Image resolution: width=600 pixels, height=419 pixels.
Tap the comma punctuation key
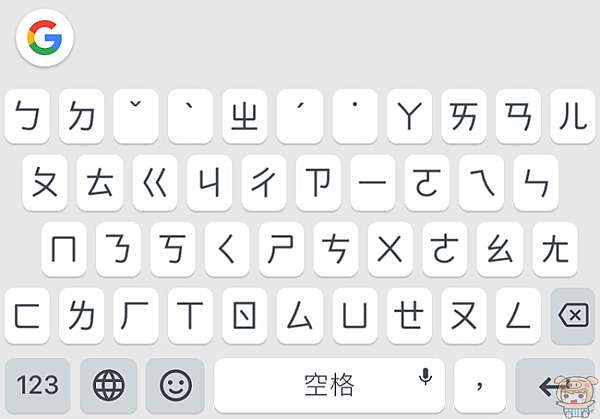pyautogui.click(x=480, y=386)
